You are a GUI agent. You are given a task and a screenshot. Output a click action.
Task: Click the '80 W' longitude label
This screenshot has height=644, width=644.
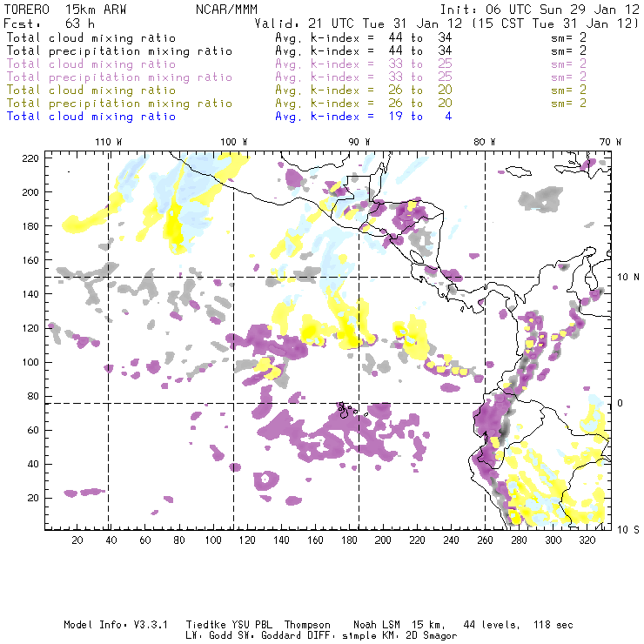[484, 142]
